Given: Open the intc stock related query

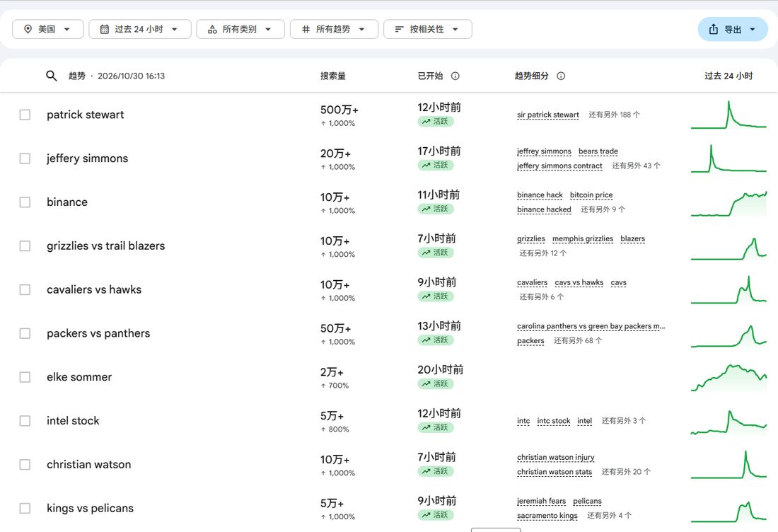Looking at the screenshot, I should [x=554, y=421].
